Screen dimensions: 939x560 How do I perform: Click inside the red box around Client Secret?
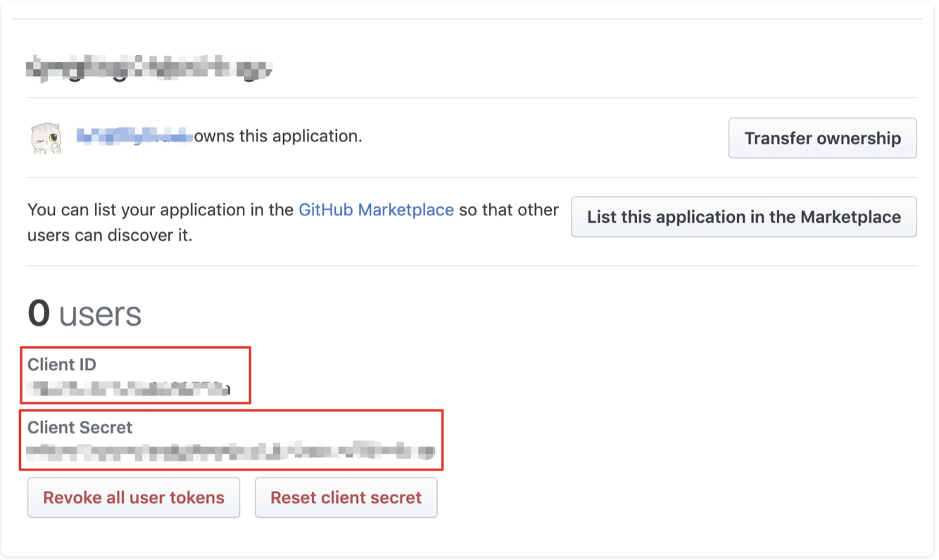point(232,438)
